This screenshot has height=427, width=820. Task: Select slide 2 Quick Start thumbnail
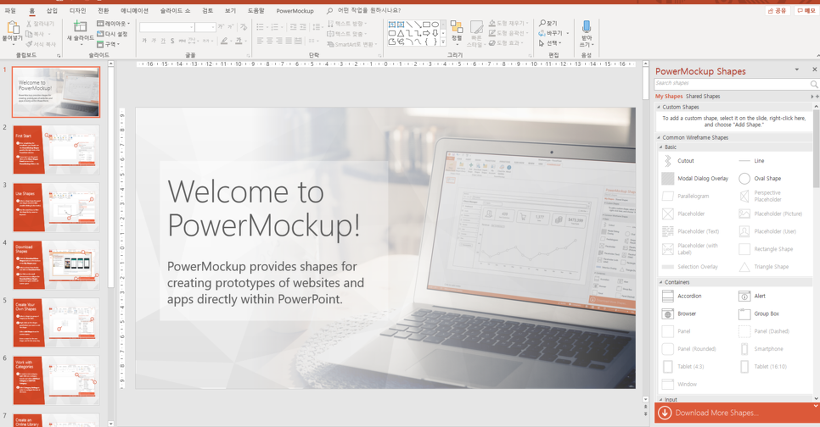tap(56, 150)
